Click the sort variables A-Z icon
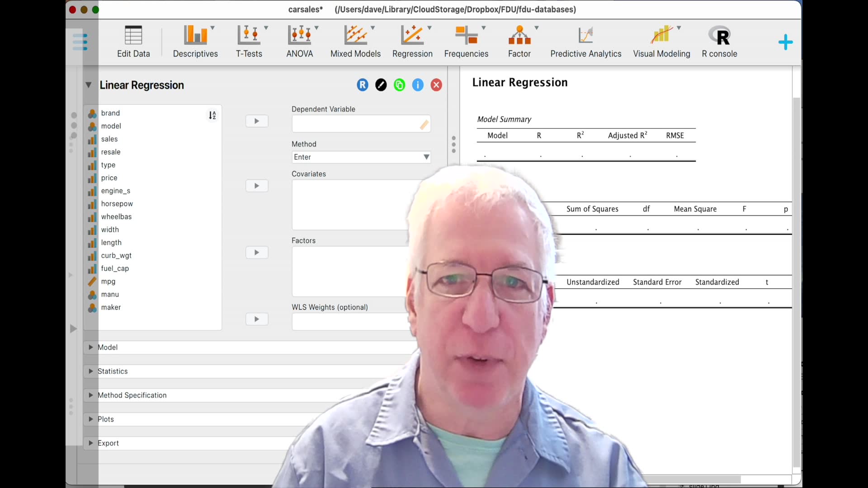868x488 pixels. coord(212,115)
